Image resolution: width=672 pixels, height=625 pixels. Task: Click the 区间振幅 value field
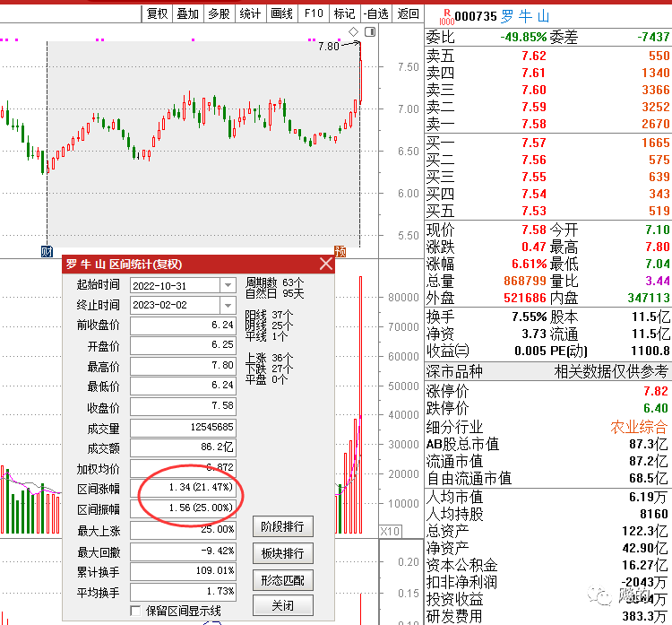pyautogui.click(x=184, y=508)
